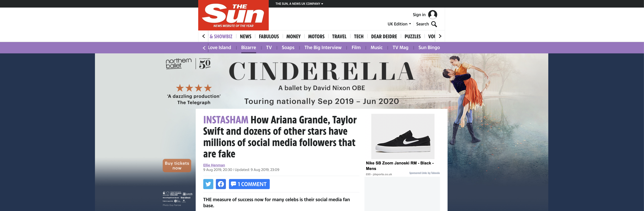Open Ellie Henman's author page
Image resolution: width=644 pixels, height=211 pixels.
point(214,165)
